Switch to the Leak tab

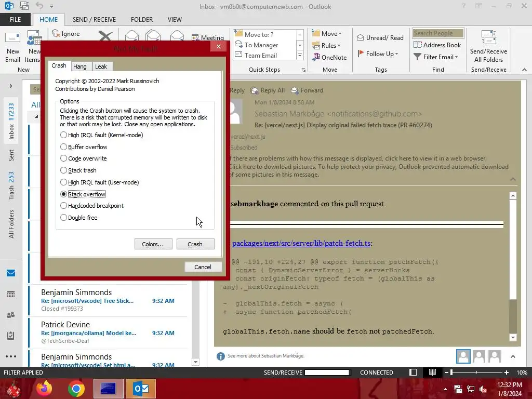pos(101,66)
